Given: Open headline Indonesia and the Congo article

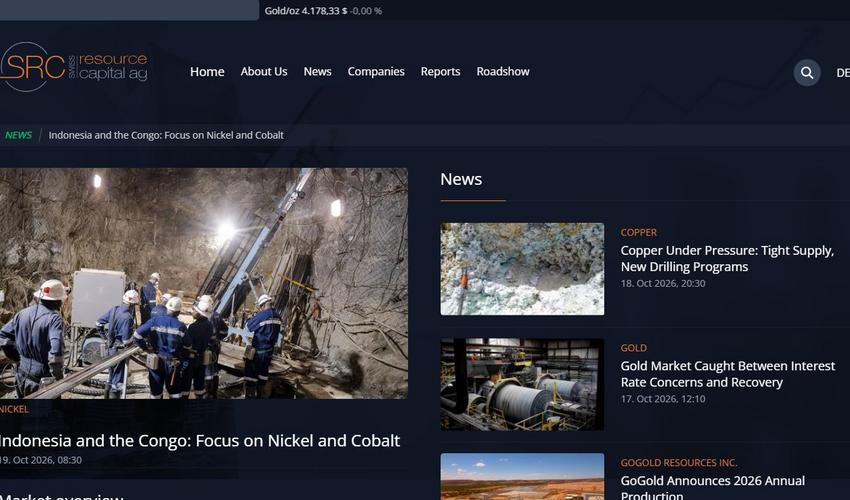Looking at the screenshot, I should (200, 440).
